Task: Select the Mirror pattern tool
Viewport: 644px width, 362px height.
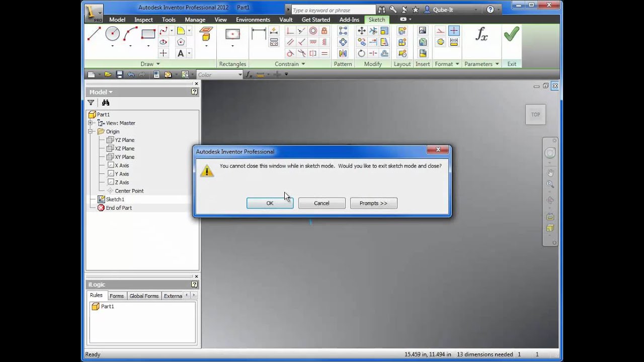Action: click(343, 53)
